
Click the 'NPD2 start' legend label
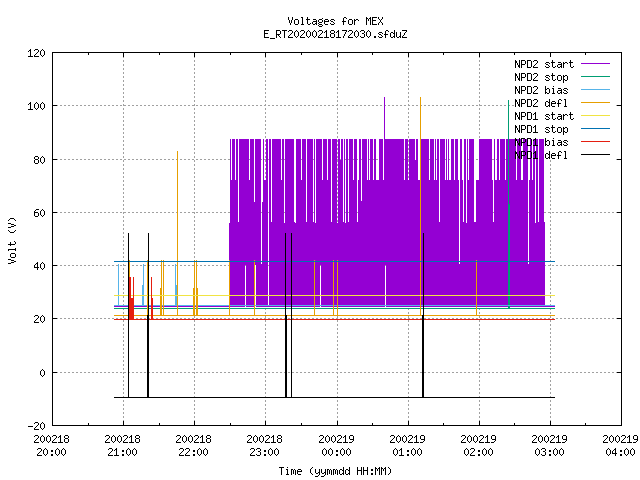(544, 64)
